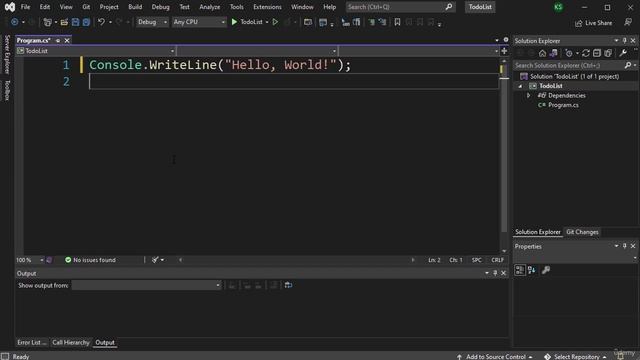Click the Pending Changes Filter icon
Screen dimensions: 640x360
coord(569,53)
